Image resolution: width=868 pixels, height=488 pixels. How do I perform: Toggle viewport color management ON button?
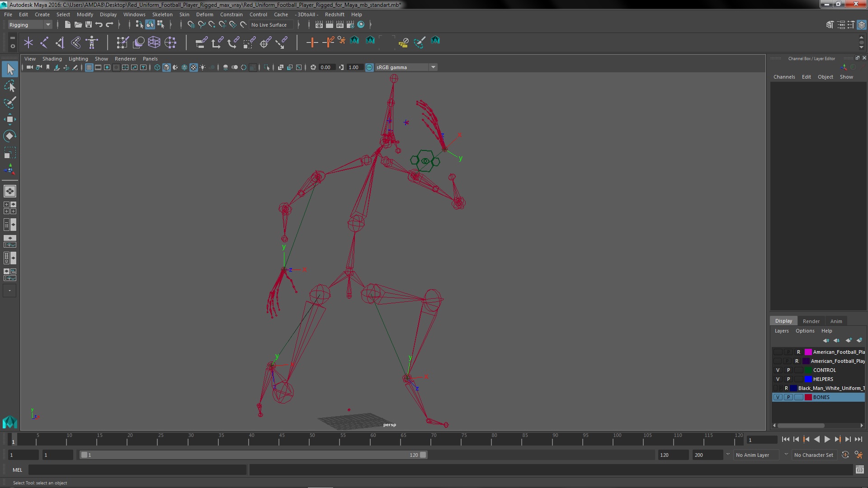369,67
